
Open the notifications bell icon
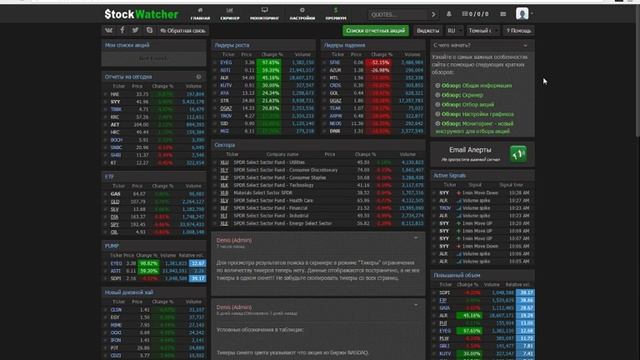click(x=449, y=14)
